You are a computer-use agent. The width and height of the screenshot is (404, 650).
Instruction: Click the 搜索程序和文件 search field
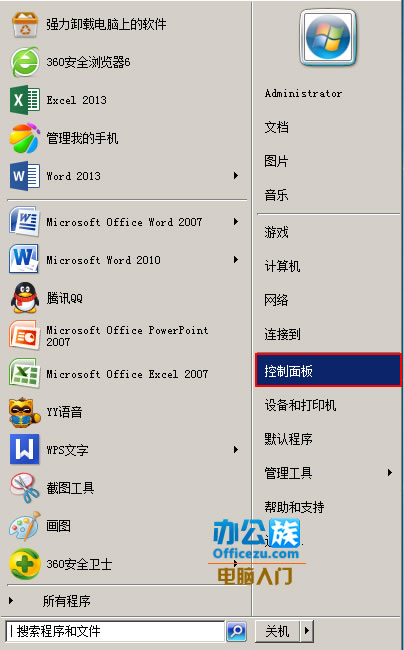pyautogui.click(x=115, y=631)
